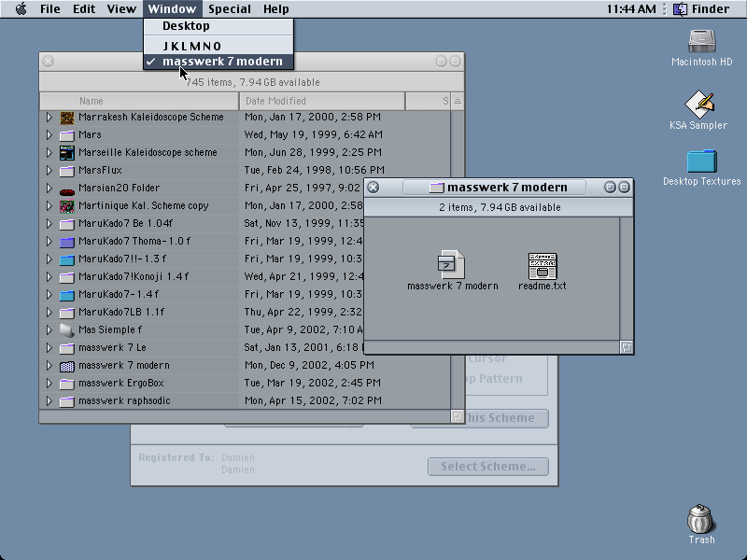747x560 pixels.
Task: Expand Marseille Kaleidoscope scheme row
Action: (x=49, y=152)
